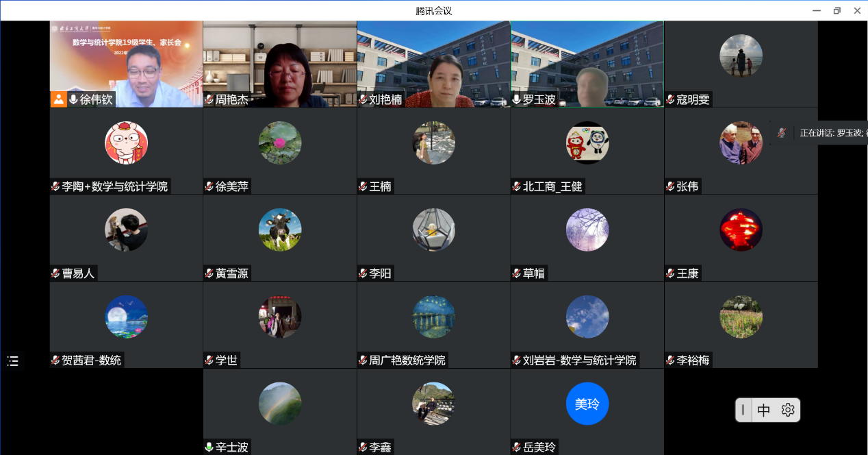This screenshot has width=868, height=455.
Task: Click the muted mic icon beside 周艳杰
Action: click(x=209, y=99)
